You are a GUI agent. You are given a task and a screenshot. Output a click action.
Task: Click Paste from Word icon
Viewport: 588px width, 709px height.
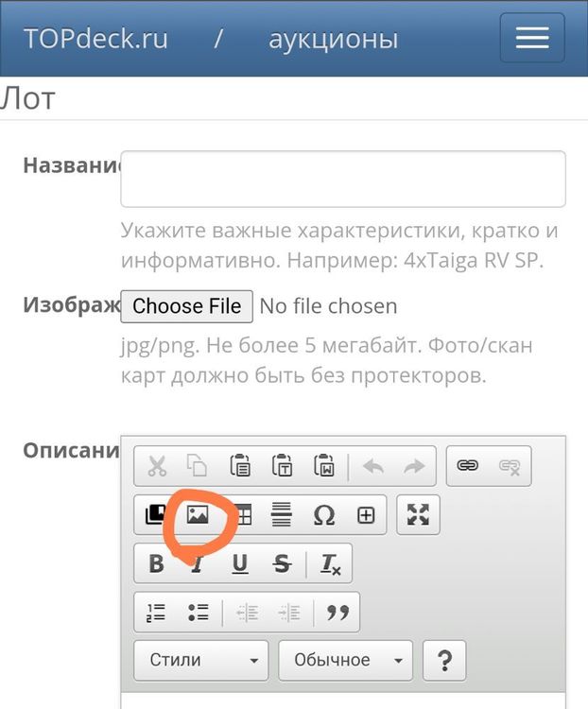324,466
